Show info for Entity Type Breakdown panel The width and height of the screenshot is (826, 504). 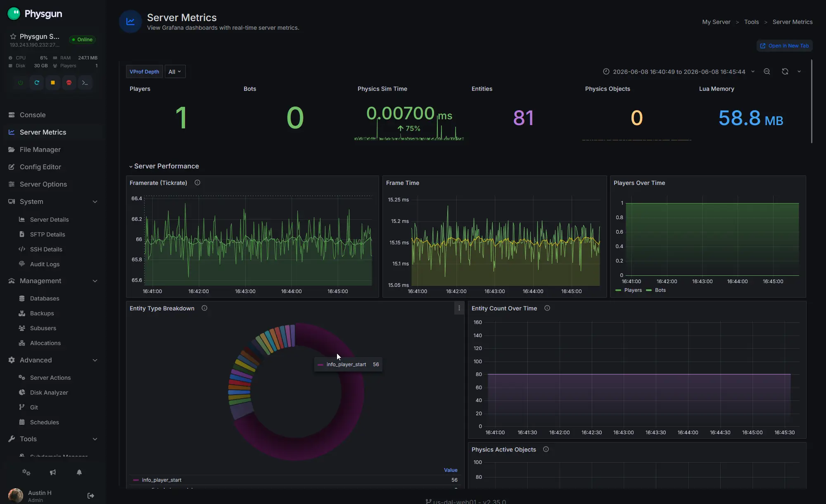tap(204, 308)
